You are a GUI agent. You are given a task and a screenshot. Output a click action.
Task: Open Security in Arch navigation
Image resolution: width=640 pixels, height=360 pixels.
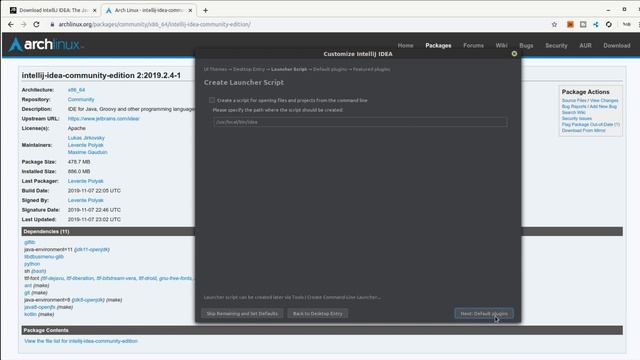(x=556, y=45)
